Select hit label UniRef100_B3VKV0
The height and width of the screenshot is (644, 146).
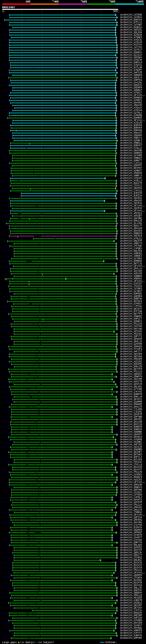tap(131, 527)
